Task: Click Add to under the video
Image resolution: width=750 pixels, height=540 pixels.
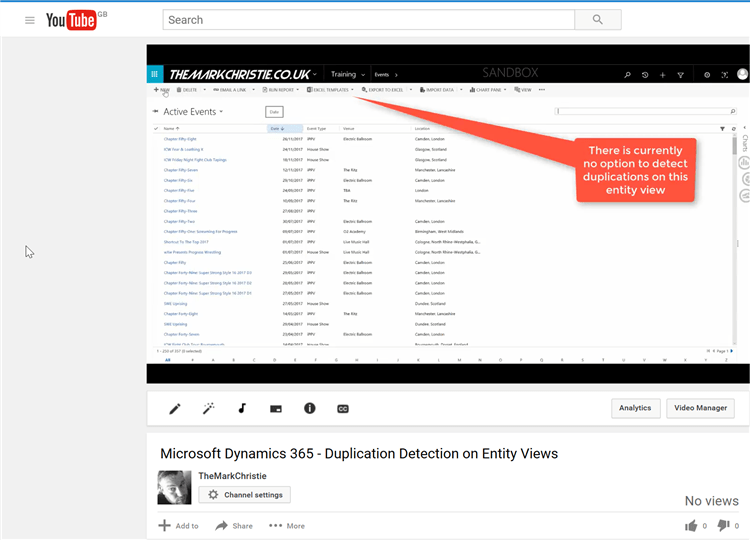Action: pyautogui.click(x=178, y=526)
